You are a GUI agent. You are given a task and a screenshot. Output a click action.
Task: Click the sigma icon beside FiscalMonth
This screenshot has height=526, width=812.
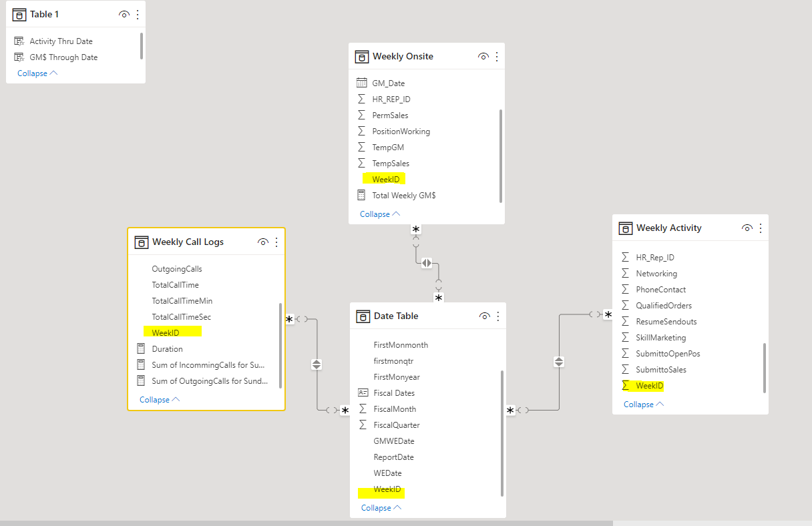[363, 409]
